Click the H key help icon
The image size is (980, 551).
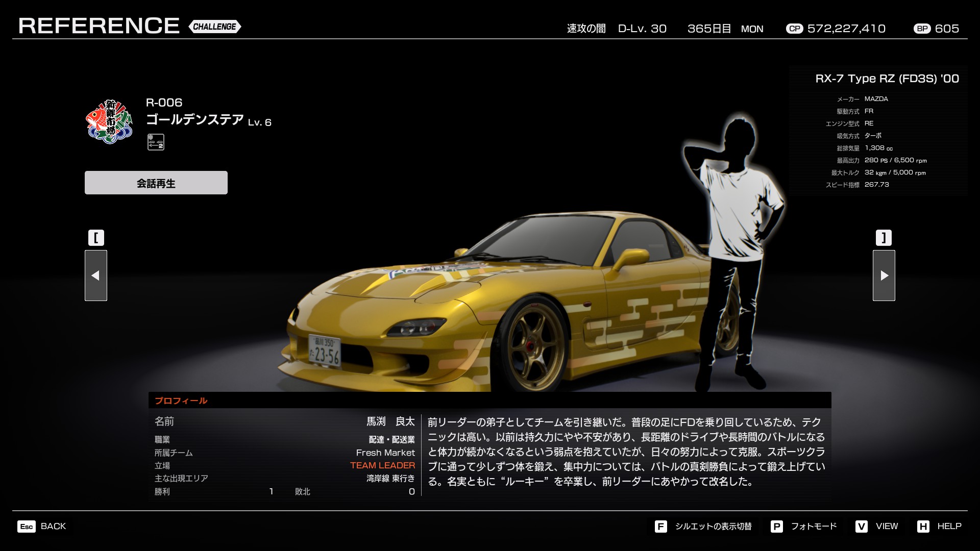click(x=923, y=527)
